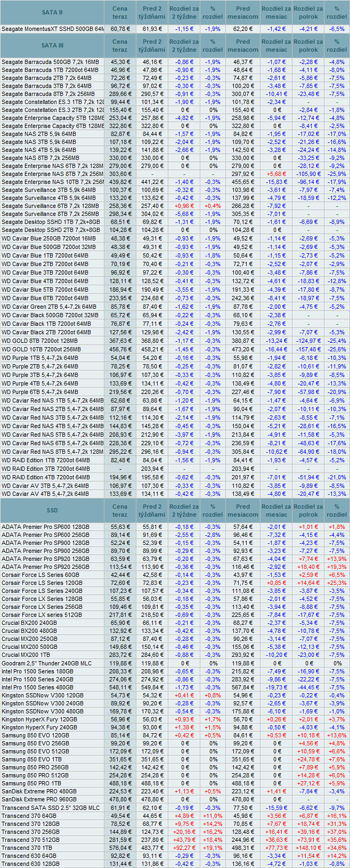Click the "SATA II" section header
Viewport: 350px width, 868px height.
tap(52, 12)
